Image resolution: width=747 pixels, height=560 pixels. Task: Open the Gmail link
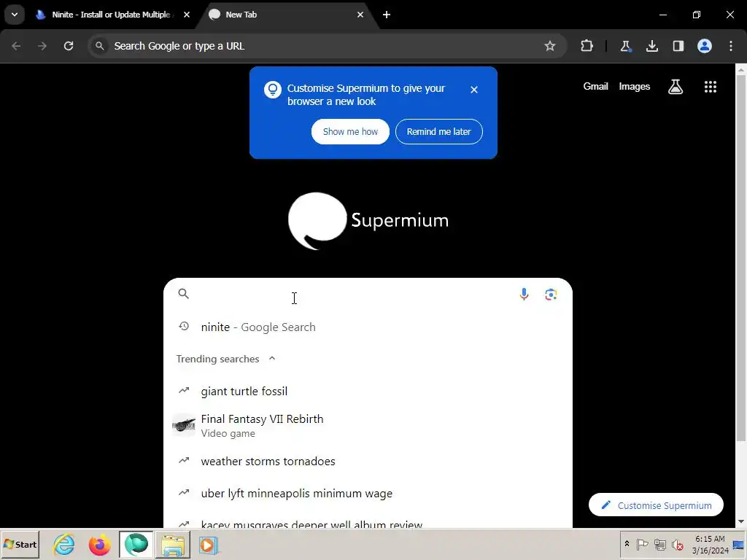click(x=595, y=87)
